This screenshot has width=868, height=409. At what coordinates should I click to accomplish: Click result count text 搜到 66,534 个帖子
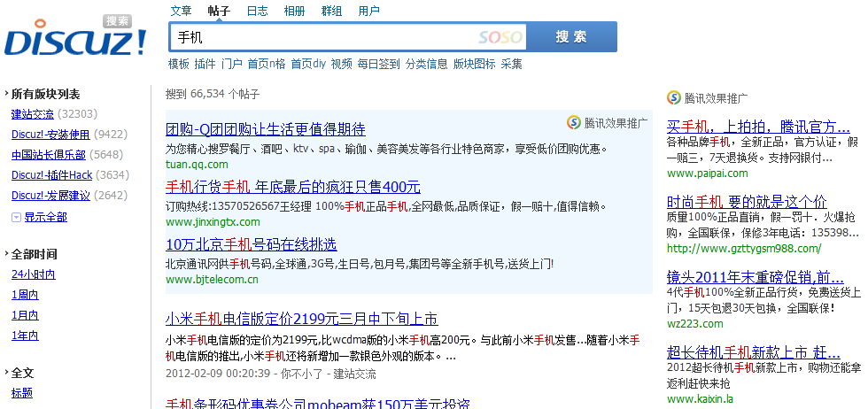tap(213, 94)
